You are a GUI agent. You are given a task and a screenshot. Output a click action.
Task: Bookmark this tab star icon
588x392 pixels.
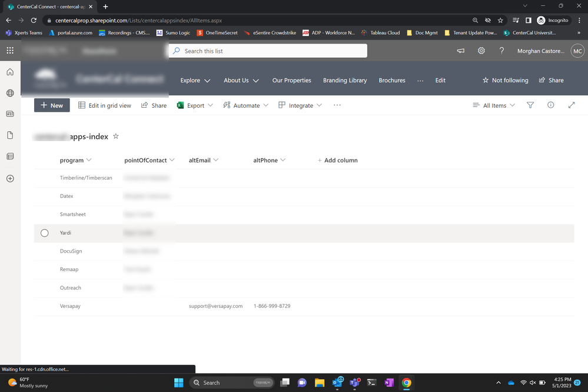(x=500, y=20)
